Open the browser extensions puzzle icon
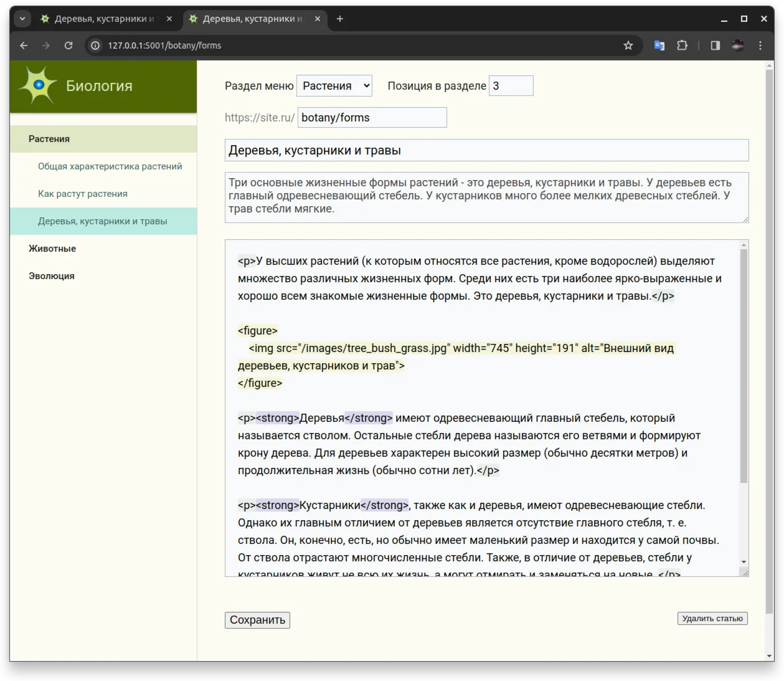 pyautogui.click(x=682, y=45)
